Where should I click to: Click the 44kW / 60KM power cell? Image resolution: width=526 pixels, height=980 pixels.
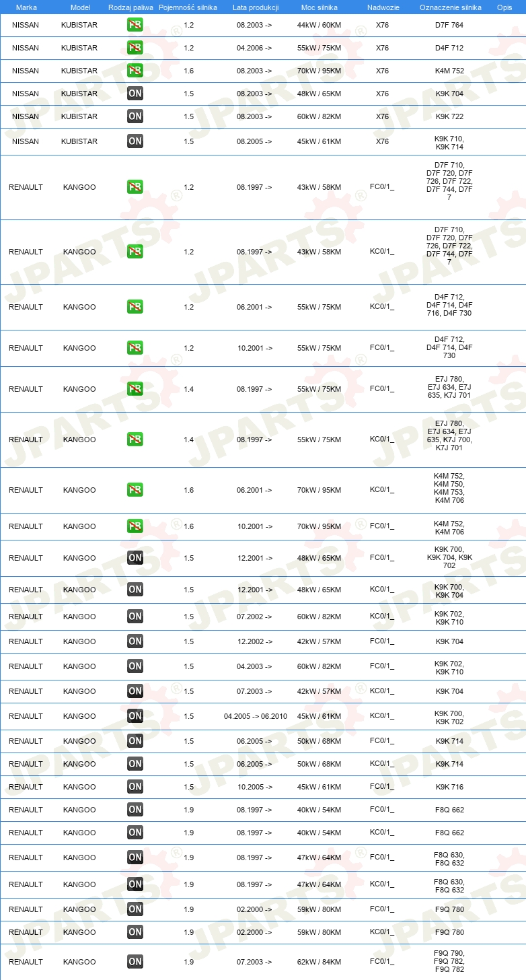pyautogui.click(x=320, y=25)
